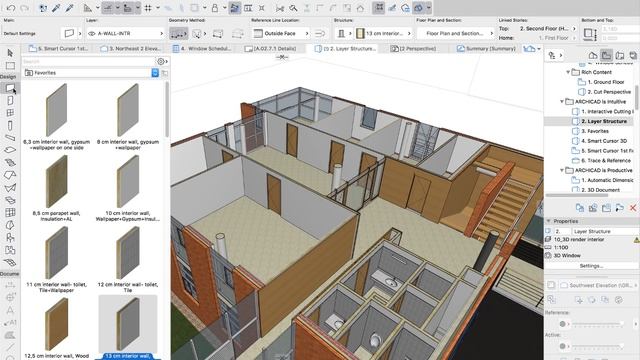The image size is (640, 360).
Task: Collapse the ARCHICAD is Productive folder
Action: tap(562, 170)
